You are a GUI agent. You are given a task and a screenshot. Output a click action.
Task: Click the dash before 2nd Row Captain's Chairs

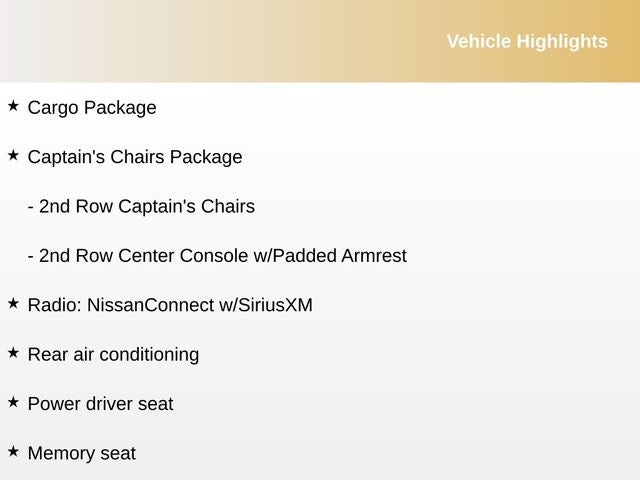pyautogui.click(x=31, y=207)
